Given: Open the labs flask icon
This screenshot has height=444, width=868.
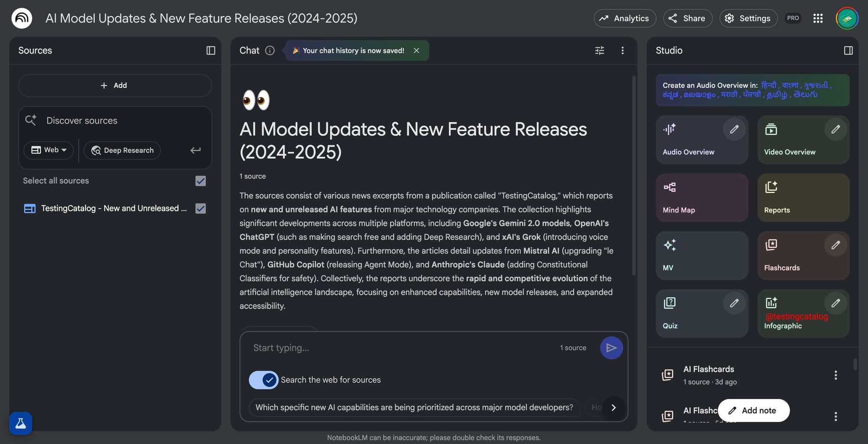Looking at the screenshot, I should (20, 423).
